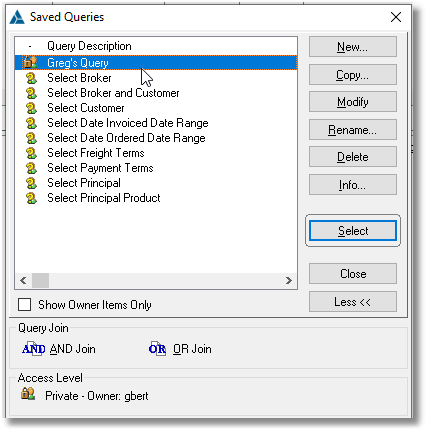Viewport: 427px width, 432px height.
Task: Click the icon next to Select Broker
Action: 31,78
